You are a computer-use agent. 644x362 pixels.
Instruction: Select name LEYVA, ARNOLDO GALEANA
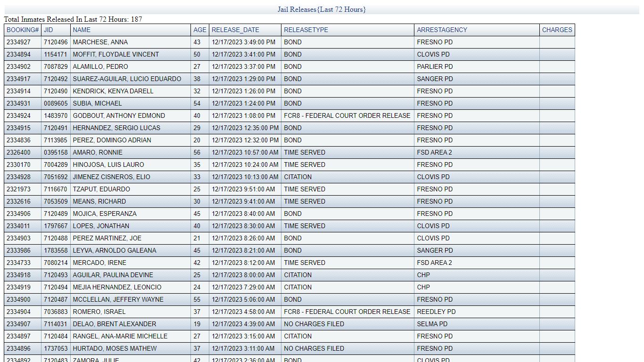point(115,250)
